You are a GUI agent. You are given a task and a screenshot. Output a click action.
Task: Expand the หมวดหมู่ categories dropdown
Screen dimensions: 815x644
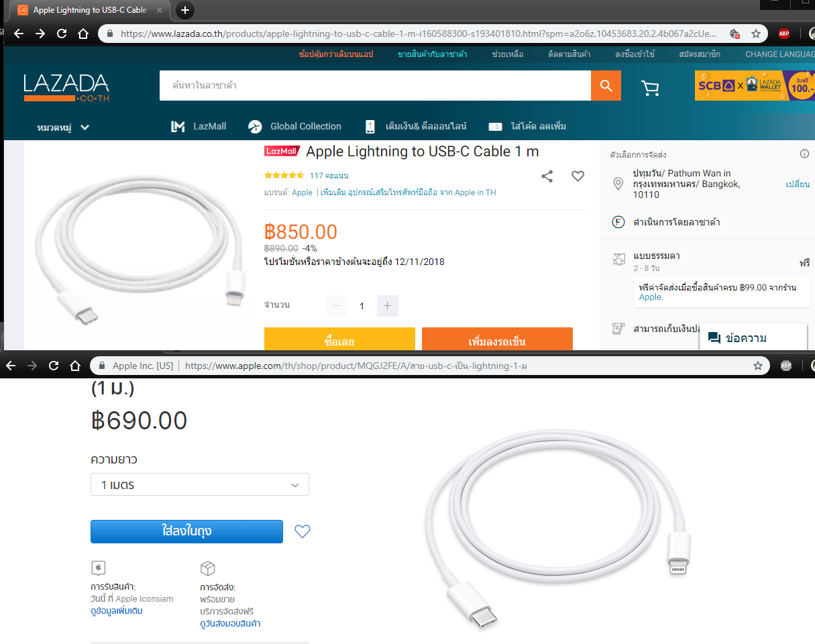[63, 127]
